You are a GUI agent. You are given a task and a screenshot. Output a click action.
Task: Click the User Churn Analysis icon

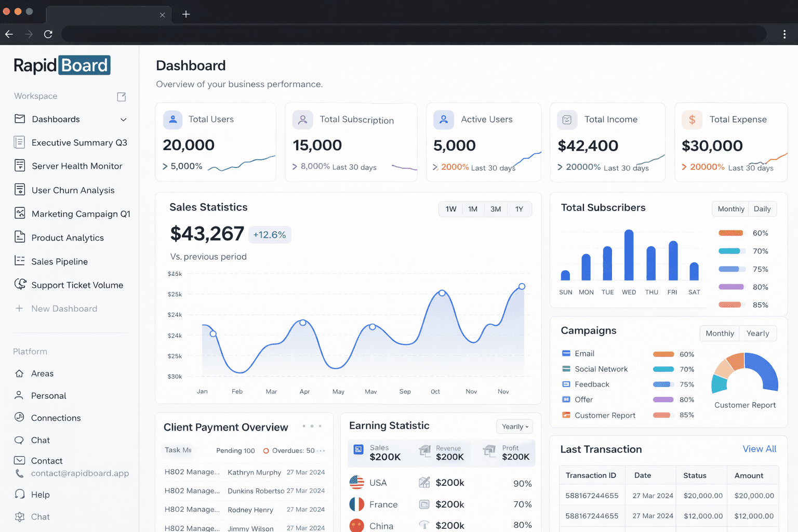20,190
